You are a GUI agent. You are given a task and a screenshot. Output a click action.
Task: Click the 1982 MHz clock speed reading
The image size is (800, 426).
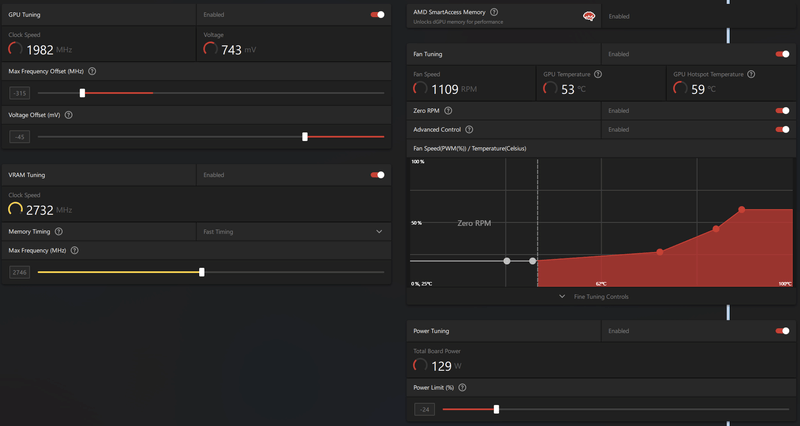tap(49, 50)
